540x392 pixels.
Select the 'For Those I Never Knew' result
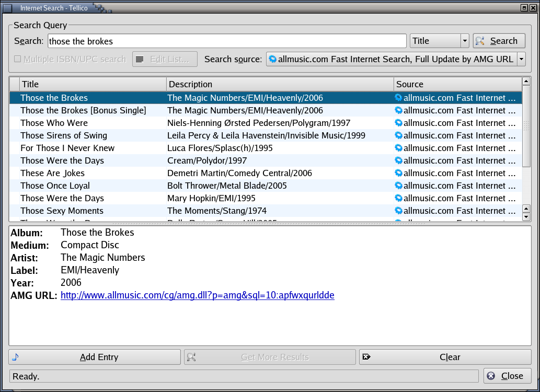coord(266,148)
